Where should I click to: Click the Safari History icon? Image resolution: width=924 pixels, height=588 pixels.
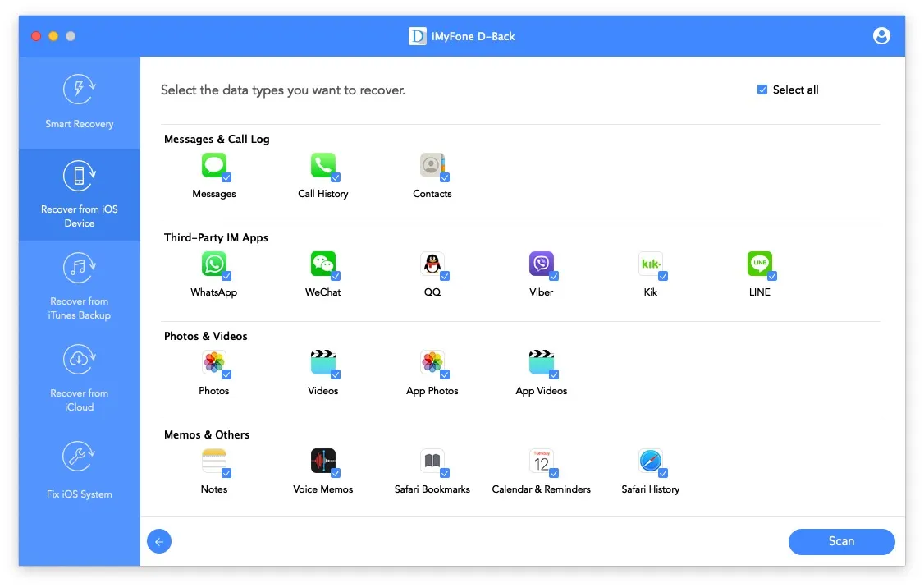[650, 459]
